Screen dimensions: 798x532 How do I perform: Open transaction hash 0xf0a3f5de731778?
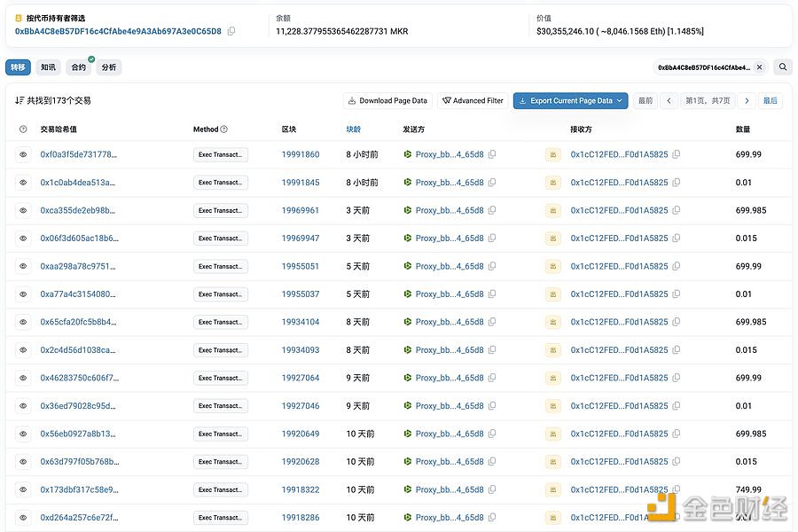point(78,154)
